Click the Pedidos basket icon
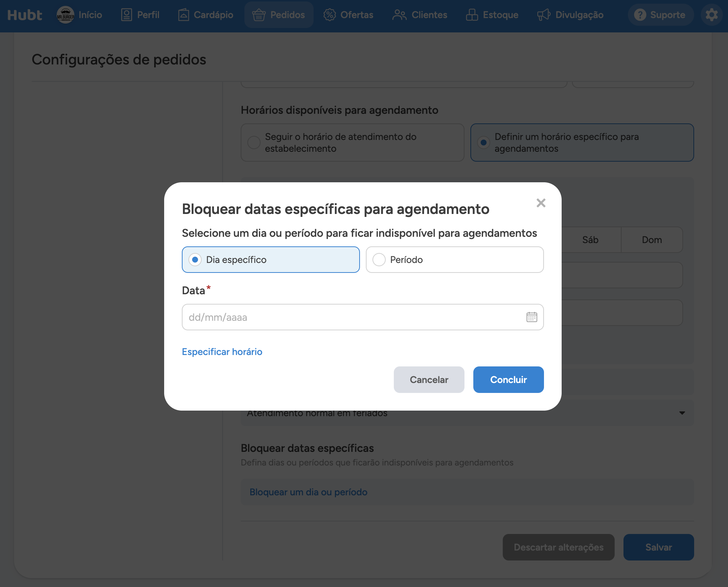The width and height of the screenshot is (728, 587). click(x=259, y=15)
